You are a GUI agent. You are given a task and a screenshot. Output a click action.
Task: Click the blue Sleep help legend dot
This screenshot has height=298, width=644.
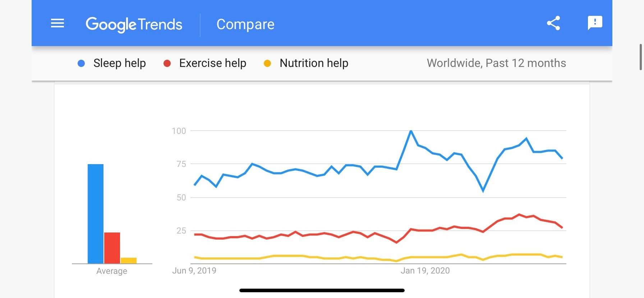click(x=81, y=63)
